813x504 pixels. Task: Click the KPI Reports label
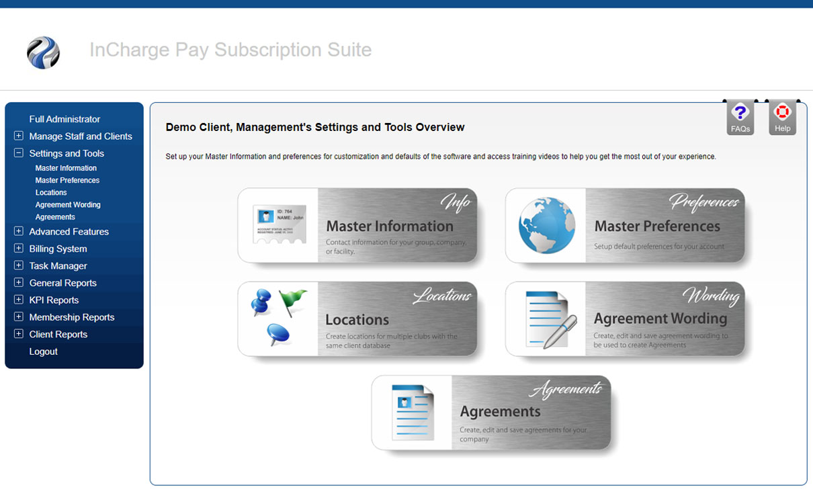54,300
